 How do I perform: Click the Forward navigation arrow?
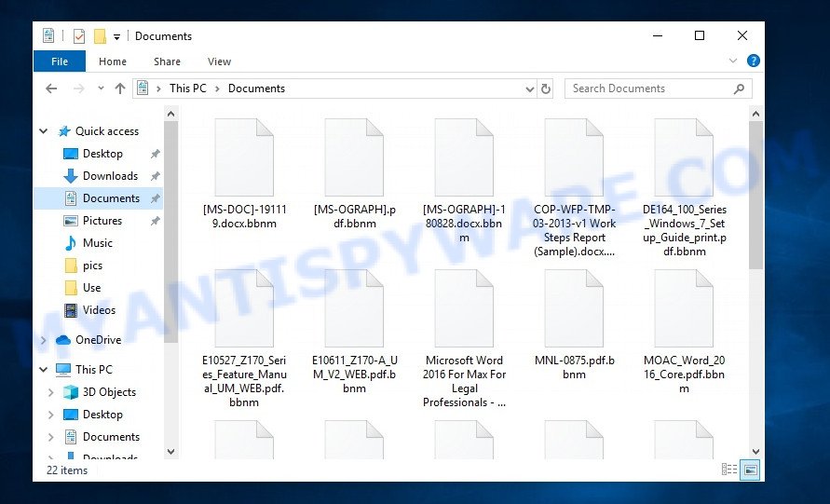click(78, 89)
